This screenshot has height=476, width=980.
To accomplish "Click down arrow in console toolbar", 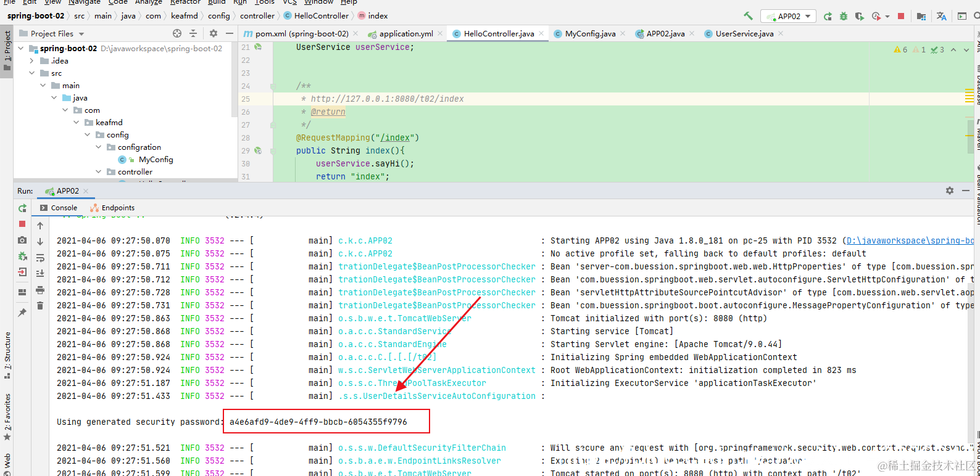I will pos(40,242).
